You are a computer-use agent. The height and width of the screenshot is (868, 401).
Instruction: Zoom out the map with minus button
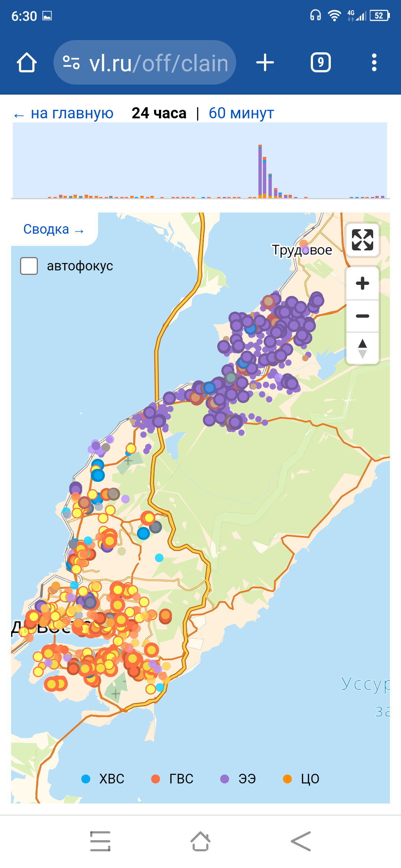362,316
